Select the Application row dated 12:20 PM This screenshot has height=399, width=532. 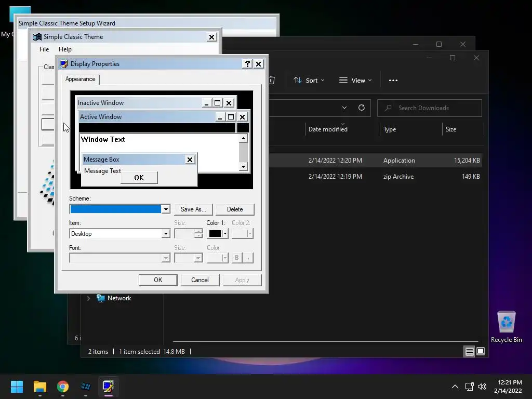[x=375, y=161]
